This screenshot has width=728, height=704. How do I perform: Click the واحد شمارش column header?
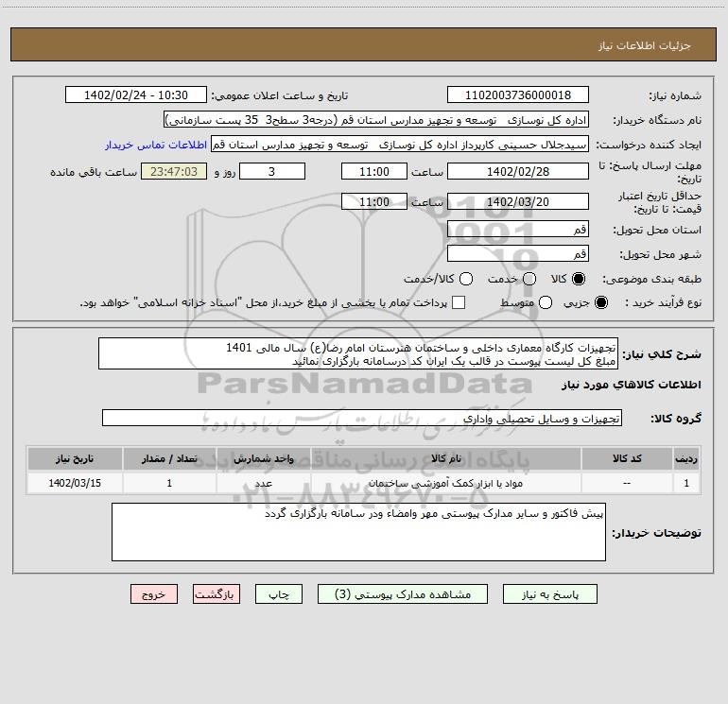(263, 458)
